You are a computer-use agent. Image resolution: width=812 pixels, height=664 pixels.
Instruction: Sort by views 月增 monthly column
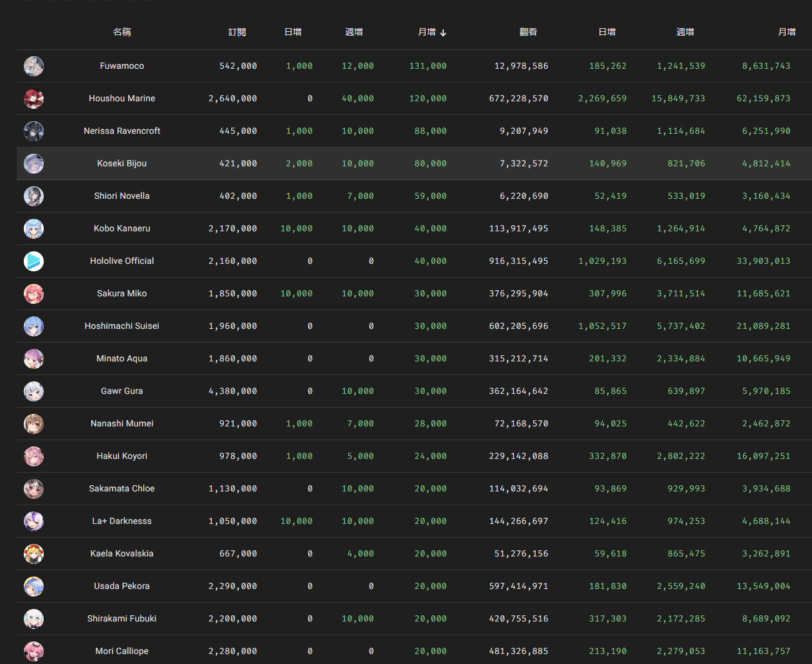tap(787, 32)
